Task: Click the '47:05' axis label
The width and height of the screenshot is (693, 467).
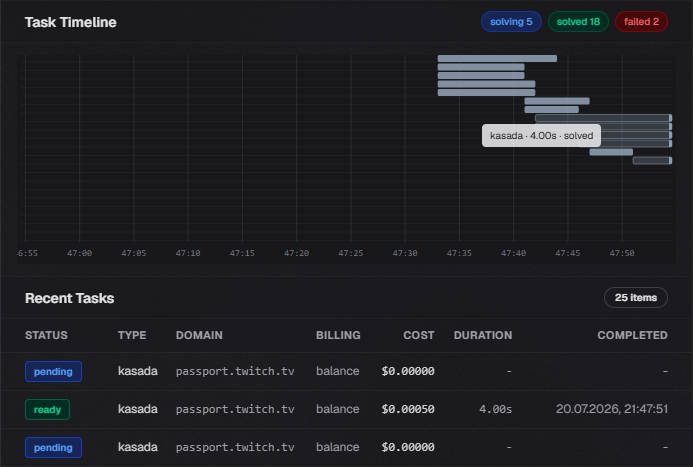Action: click(134, 253)
